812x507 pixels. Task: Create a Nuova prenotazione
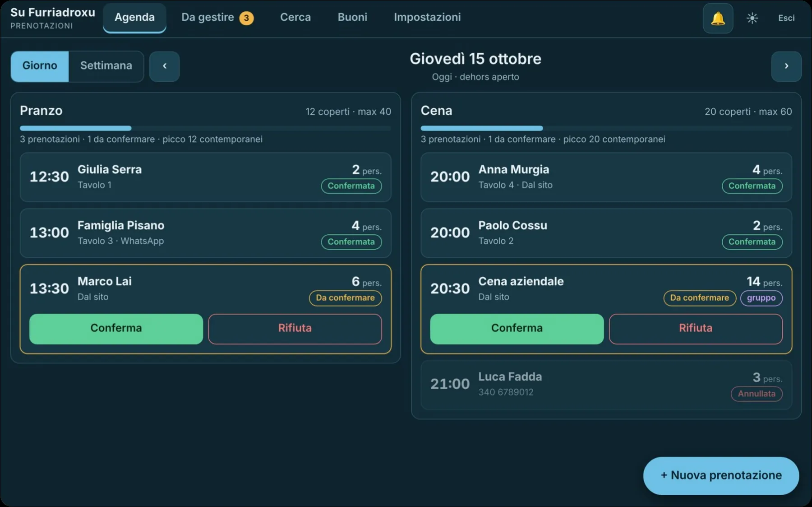pyautogui.click(x=721, y=475)
